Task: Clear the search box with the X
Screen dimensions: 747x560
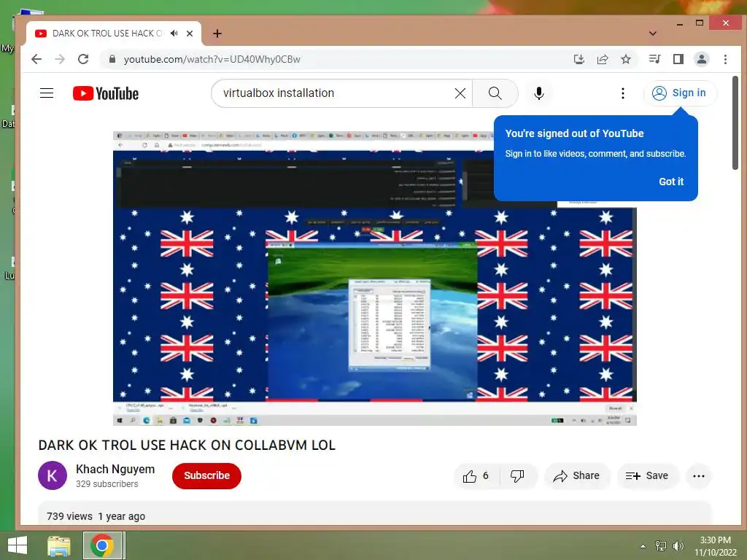Action: click(460, 93)
